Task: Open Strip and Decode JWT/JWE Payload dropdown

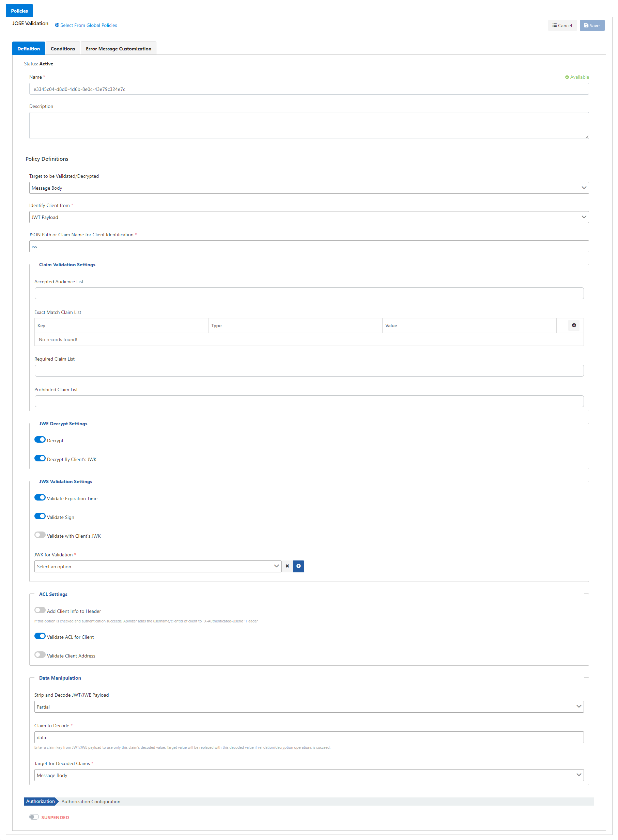Action: click(x=309, y=707)
